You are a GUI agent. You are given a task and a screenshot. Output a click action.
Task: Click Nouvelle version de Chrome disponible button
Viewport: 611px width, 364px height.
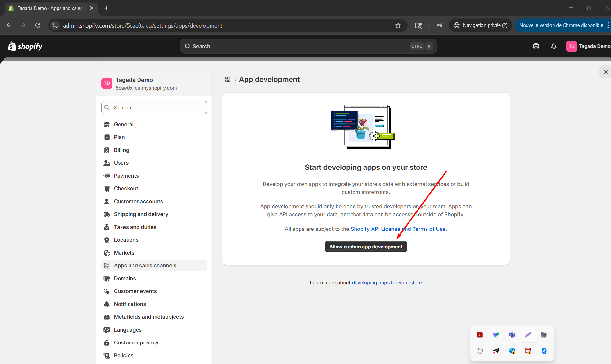click(x=561, y=25)
